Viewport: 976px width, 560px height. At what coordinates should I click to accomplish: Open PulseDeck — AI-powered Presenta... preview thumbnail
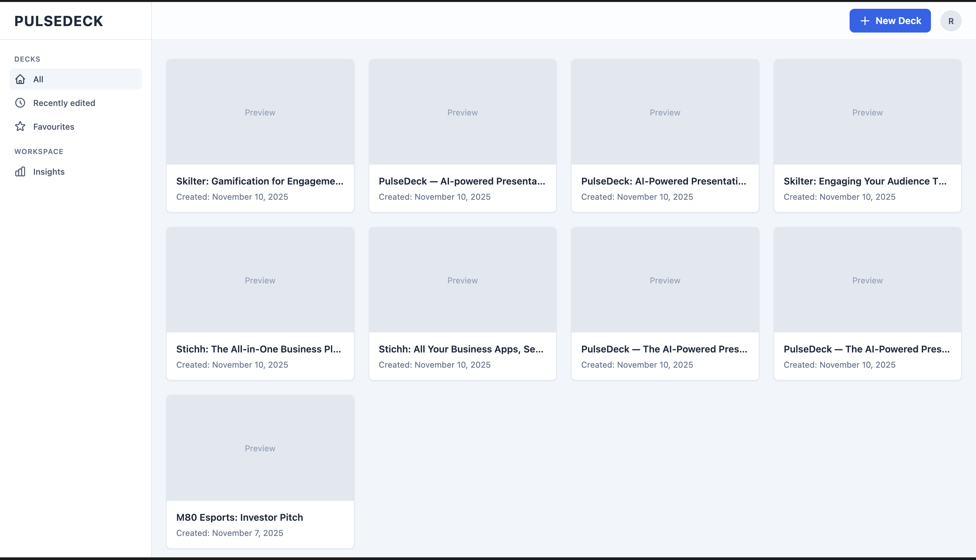(463, 112)
